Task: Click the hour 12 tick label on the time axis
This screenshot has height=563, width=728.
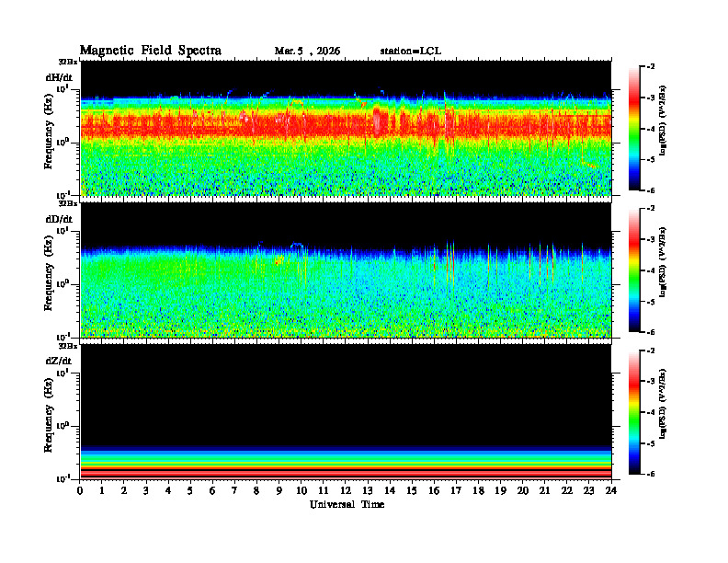Action: [x=346, y=490]
